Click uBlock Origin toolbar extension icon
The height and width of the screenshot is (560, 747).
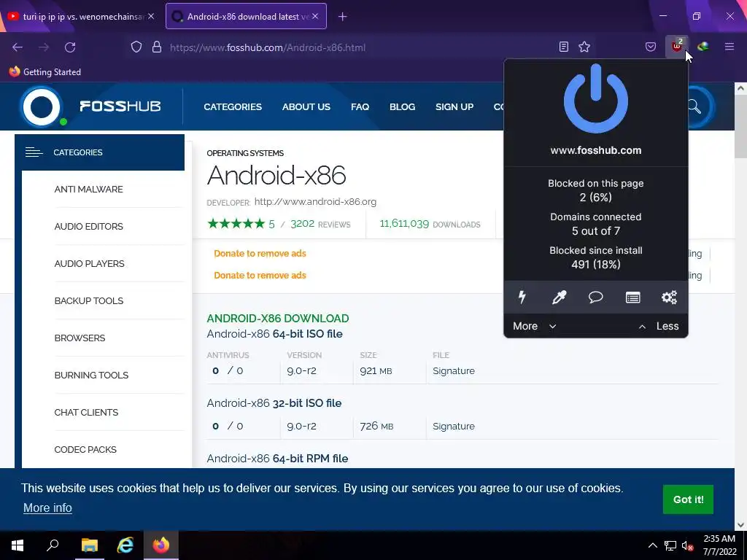point(676,47)
